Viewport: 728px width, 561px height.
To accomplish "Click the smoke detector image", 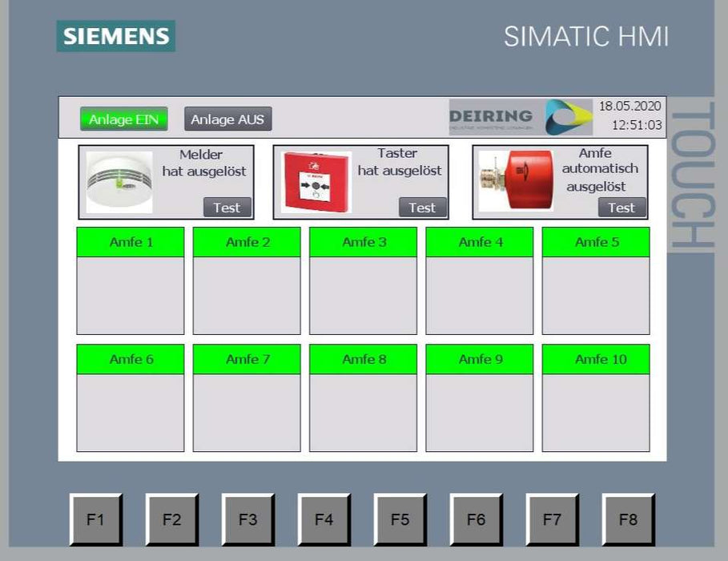I will (x=119, y=182).
